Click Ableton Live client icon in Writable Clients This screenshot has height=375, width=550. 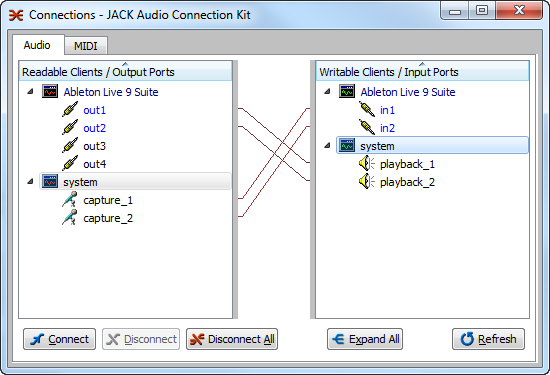(347, 92)
